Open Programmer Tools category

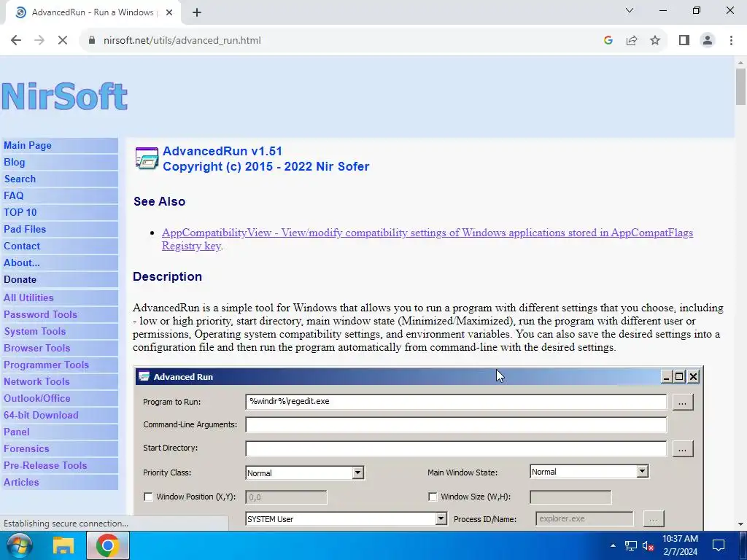tap(46, 365)
